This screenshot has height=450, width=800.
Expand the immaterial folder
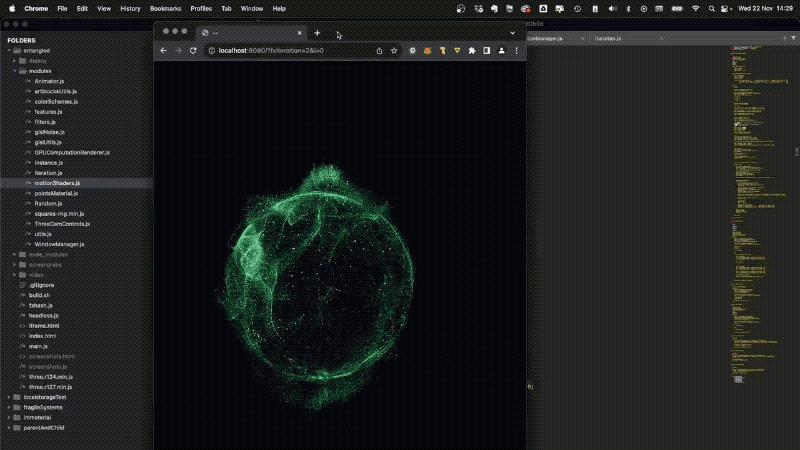pyautogui.click(x=9, y=417)
